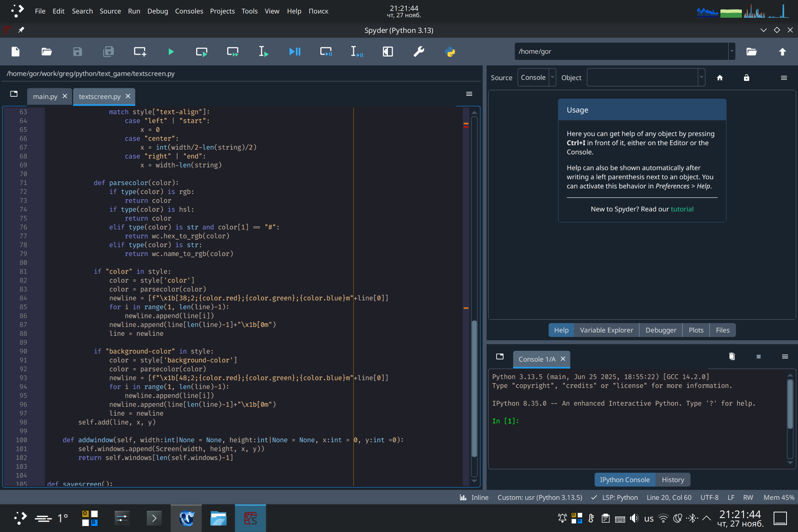Open the Source Console dropdown
Screen dimensions: 798x532
[x=537, y=78]
